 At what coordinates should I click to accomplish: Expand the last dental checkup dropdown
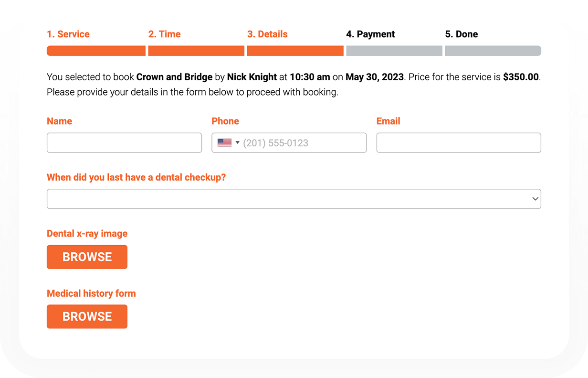[x=294, y=199]
